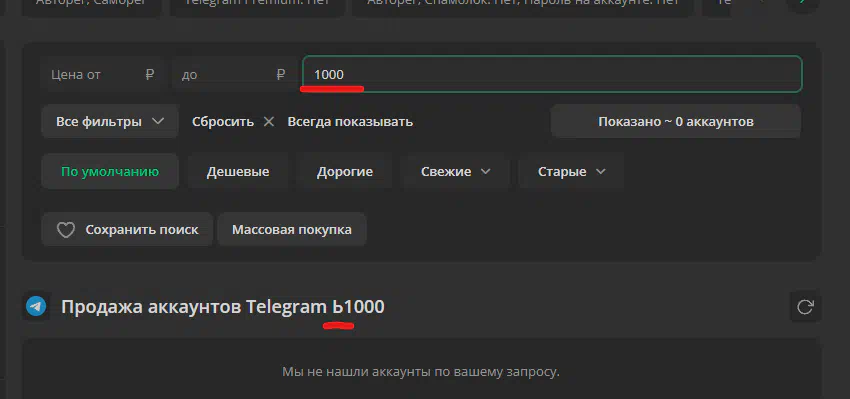Focus the search field containing 1000
The image size is (850, 399).
point(552,74)
